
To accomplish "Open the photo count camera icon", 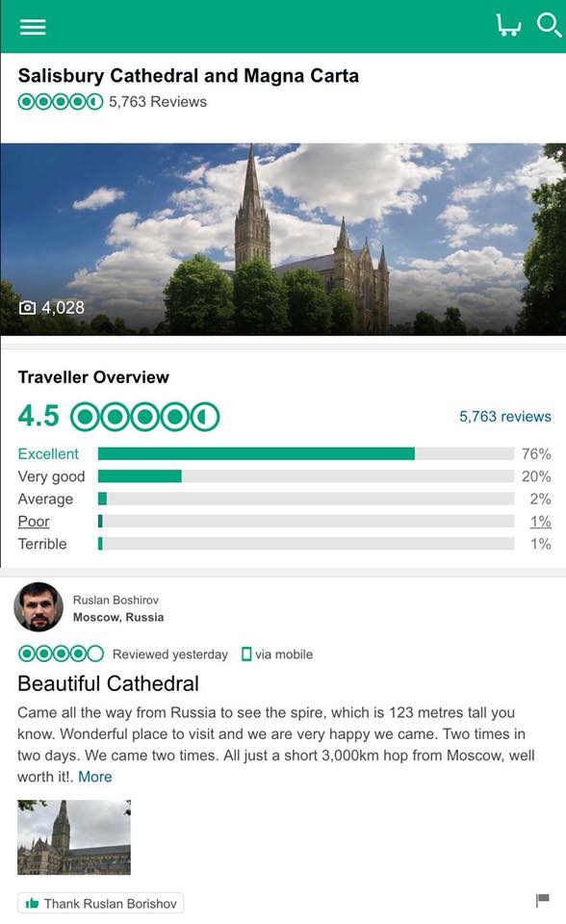I will 27,308.
